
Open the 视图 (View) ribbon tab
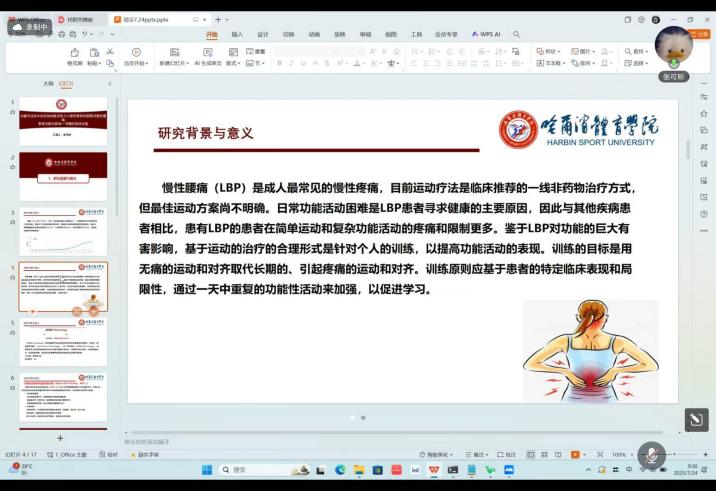pyautogui.click(x=390, y=34)
